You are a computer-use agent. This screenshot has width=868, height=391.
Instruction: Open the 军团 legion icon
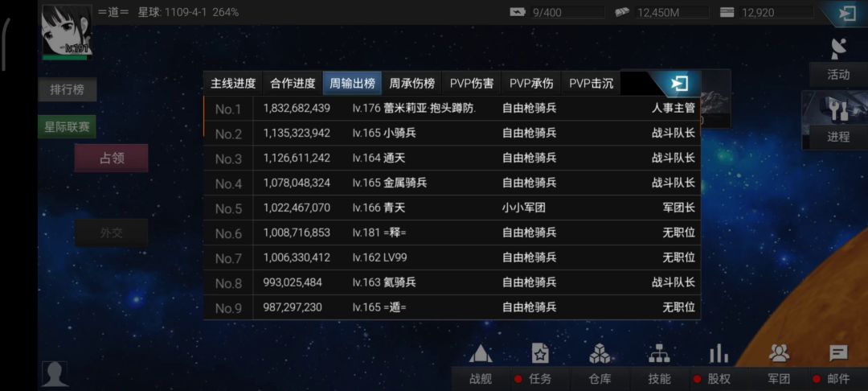tap(778, 355)
